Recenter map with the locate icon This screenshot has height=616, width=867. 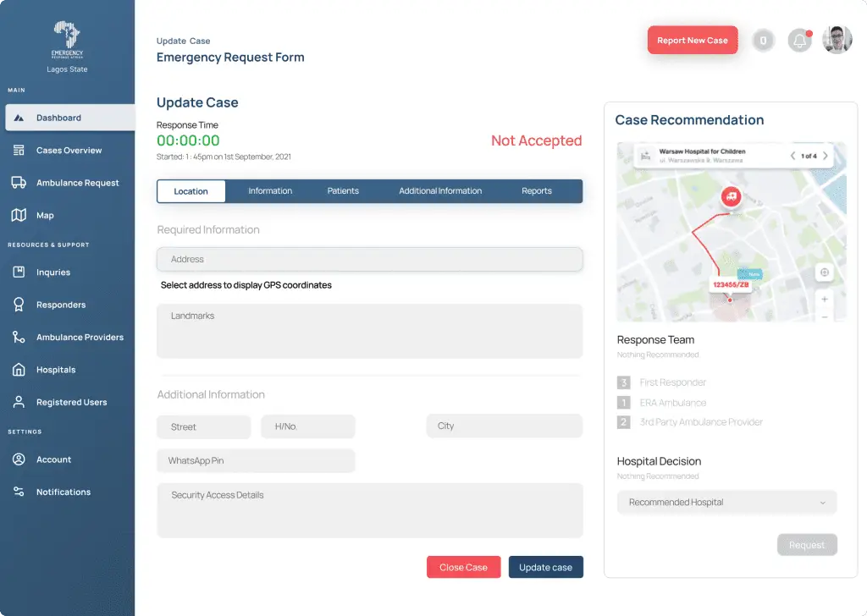tap(825, 272)
